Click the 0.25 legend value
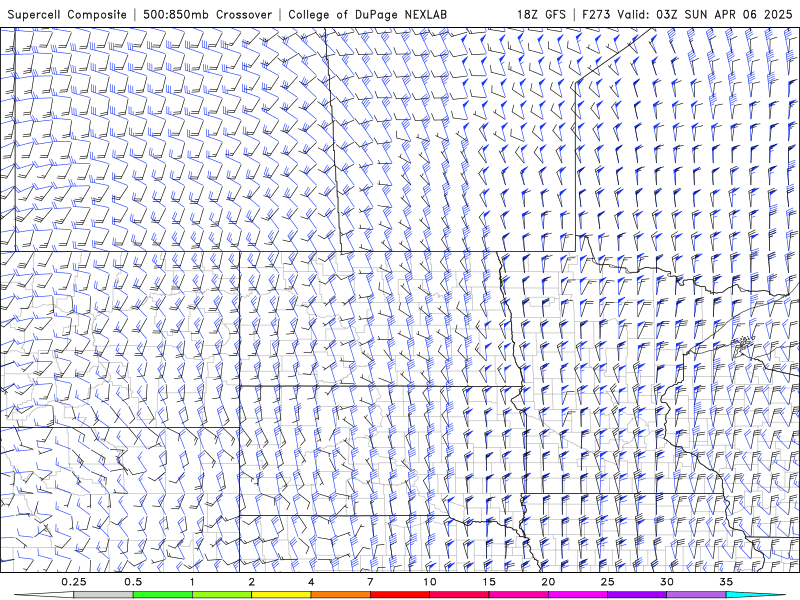This screenshot has height=600, width=800. (74, 582)
